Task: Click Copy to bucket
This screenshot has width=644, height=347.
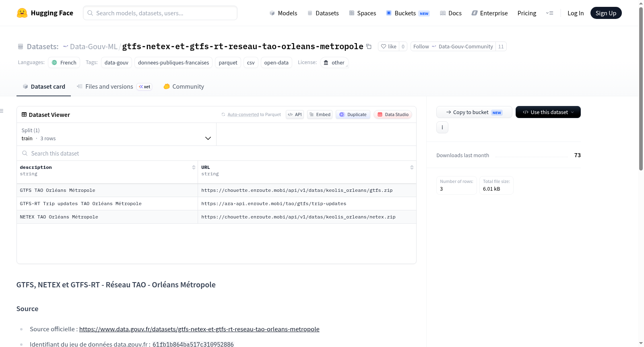Action: (x=474, y=112)
